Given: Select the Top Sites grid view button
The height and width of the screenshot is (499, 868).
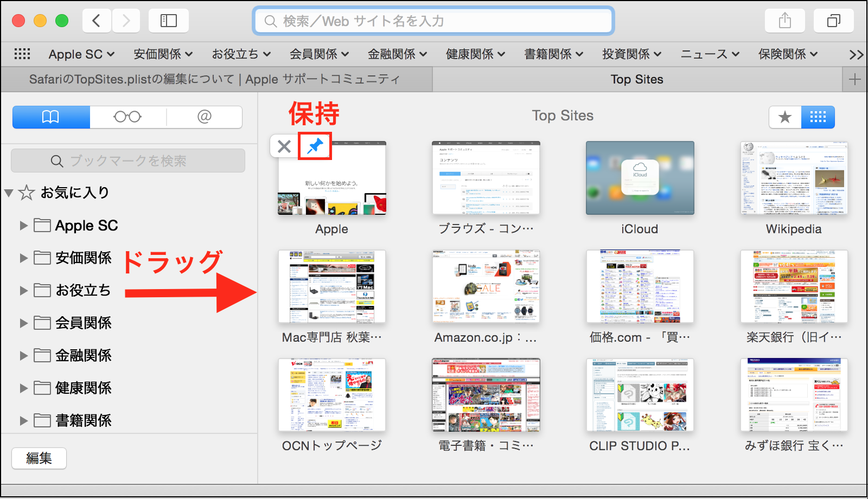Looking at the screenshot, I should pyautogui.click(x=818, y=117).
